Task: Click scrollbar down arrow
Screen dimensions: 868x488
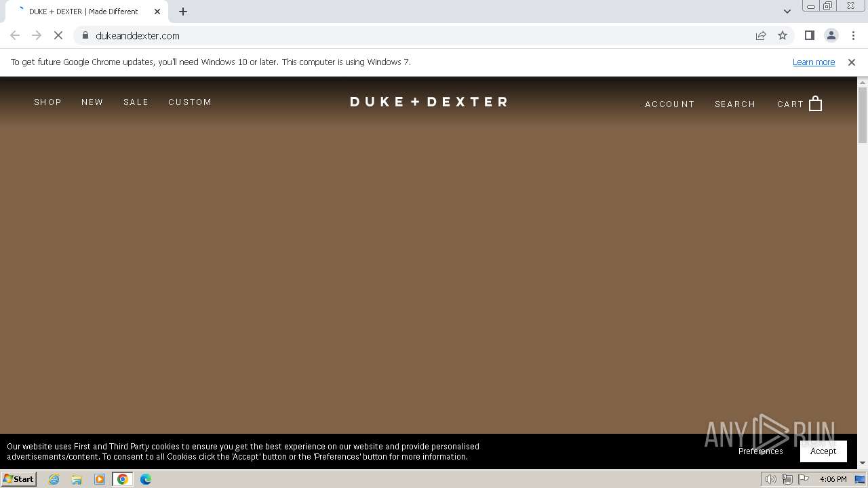Action: (863, 463)
